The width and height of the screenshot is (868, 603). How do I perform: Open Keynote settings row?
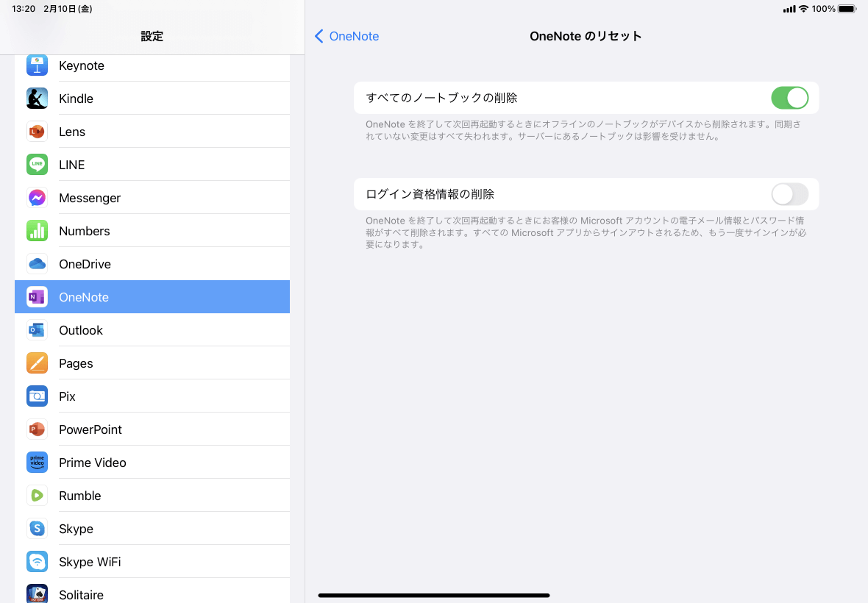point(152,65)
